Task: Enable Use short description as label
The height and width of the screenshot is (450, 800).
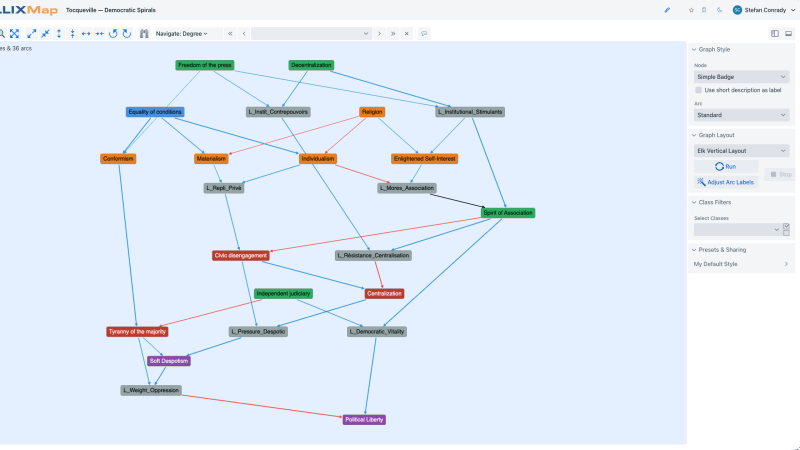Action: point(698,90)
